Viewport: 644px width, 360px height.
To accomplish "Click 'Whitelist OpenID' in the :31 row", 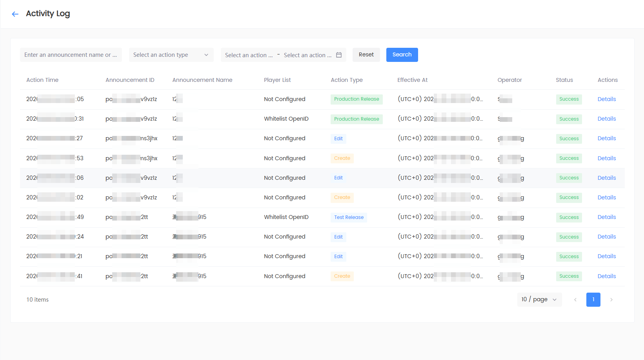I will 286,119.
